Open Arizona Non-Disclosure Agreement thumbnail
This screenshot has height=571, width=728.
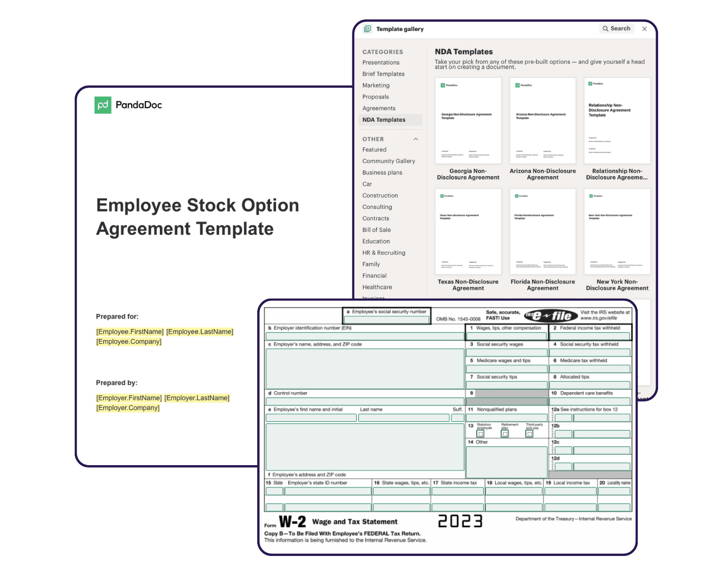tap(543, 120)
